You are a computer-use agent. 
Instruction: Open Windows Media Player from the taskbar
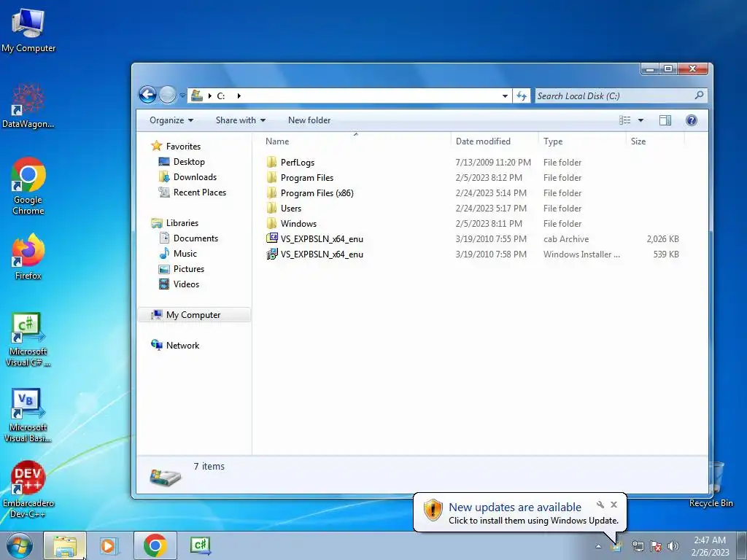(109, 545)
